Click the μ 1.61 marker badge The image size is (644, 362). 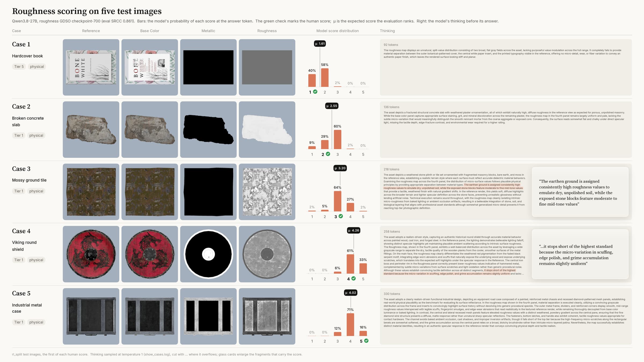(320, 43)
